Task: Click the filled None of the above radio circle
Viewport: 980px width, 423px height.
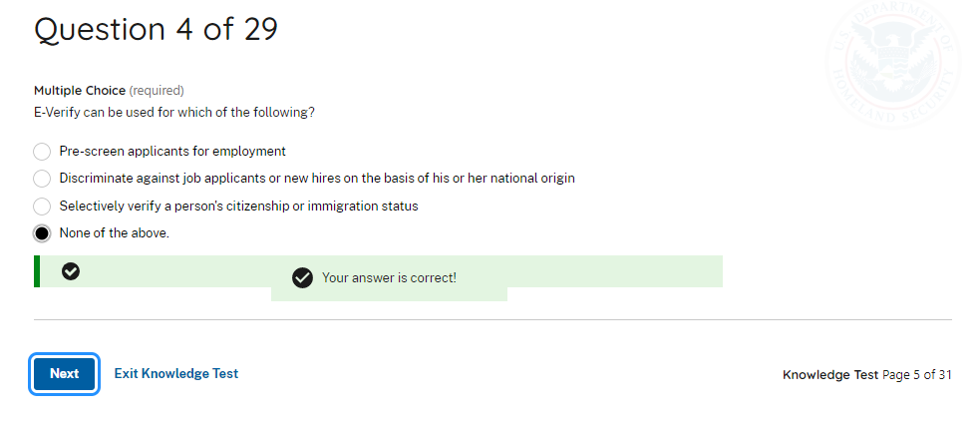Action: click(42, 233)
